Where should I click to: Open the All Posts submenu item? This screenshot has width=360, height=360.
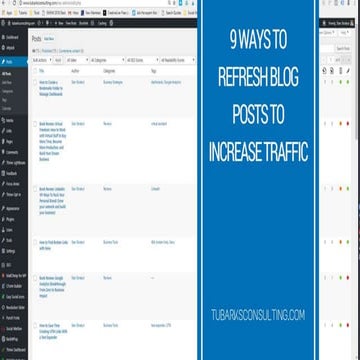7,74
